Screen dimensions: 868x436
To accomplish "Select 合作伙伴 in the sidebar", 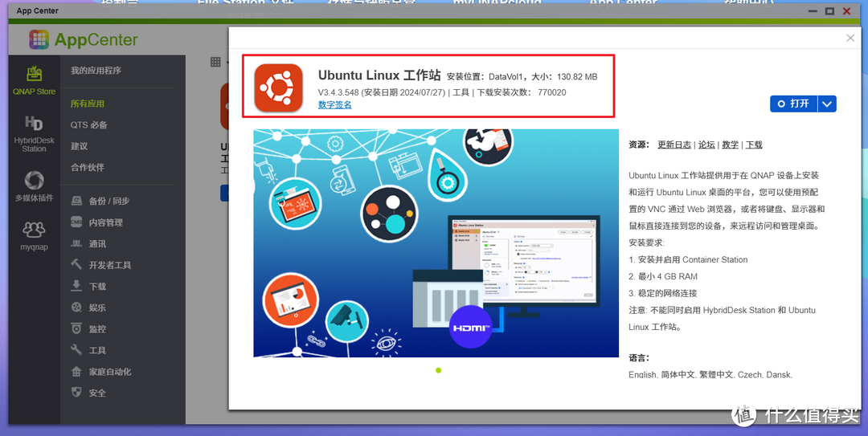I will [x=88, y=167].
